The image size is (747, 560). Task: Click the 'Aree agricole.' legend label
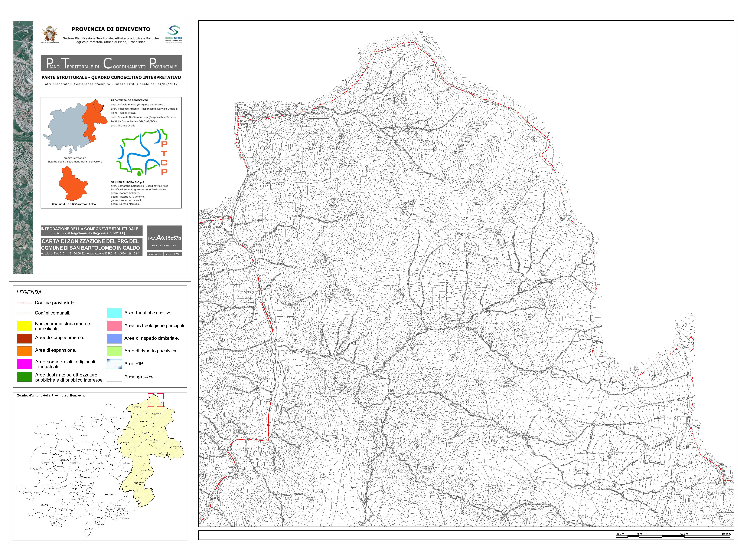click(x=138, y=377)
